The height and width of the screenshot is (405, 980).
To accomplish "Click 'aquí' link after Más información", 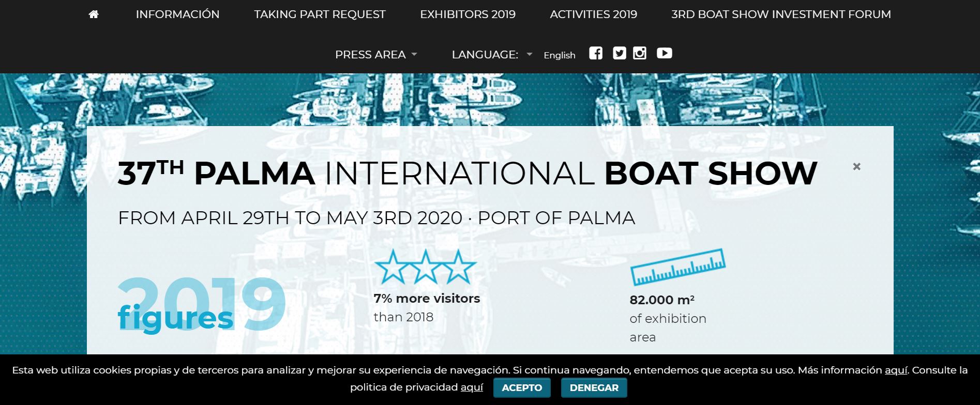I will point(896,370).
